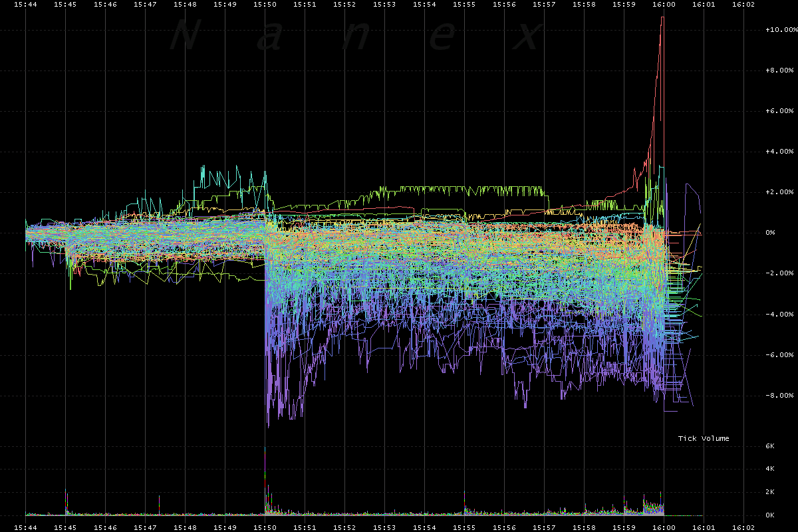Select 15:53 on the top time axis
Viewport: 798px width, 532px height.
click(384, 4)
